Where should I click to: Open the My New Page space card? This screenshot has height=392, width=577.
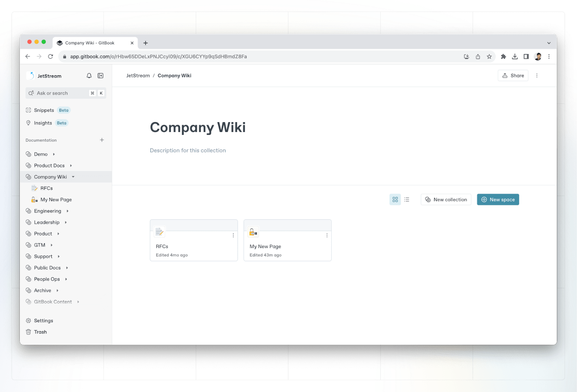tap(288, 240)
